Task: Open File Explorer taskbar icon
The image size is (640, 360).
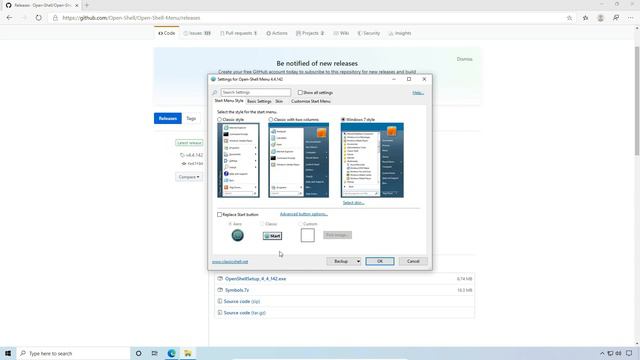Action: 188,353
